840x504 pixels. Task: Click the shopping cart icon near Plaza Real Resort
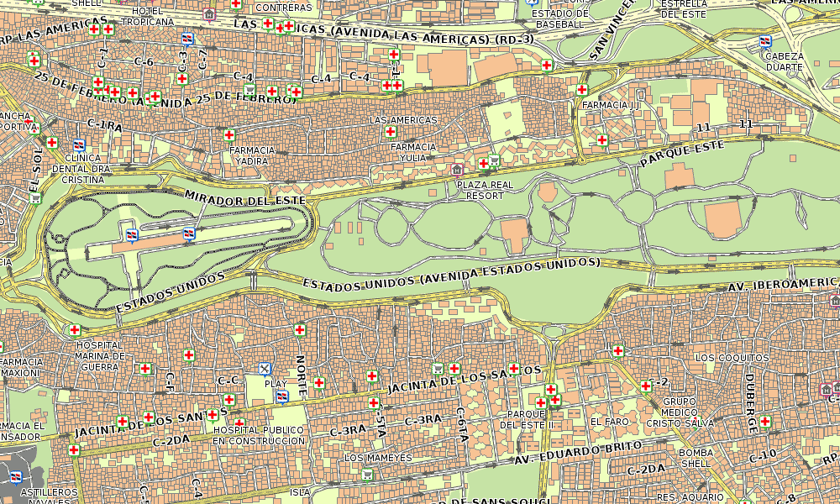coord(494,161)
